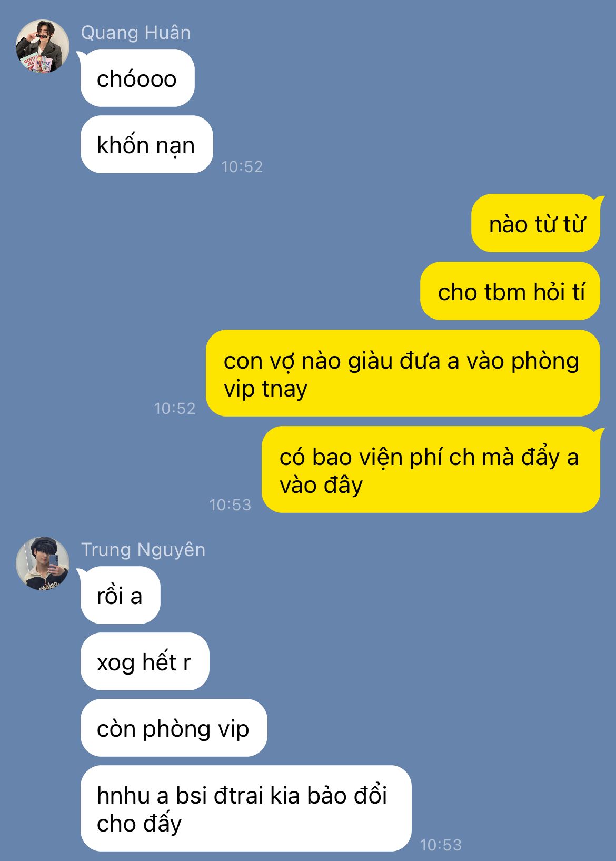Select the "cho tbm hỏi tí" message
616x861 pixels.
click(510, 291)
